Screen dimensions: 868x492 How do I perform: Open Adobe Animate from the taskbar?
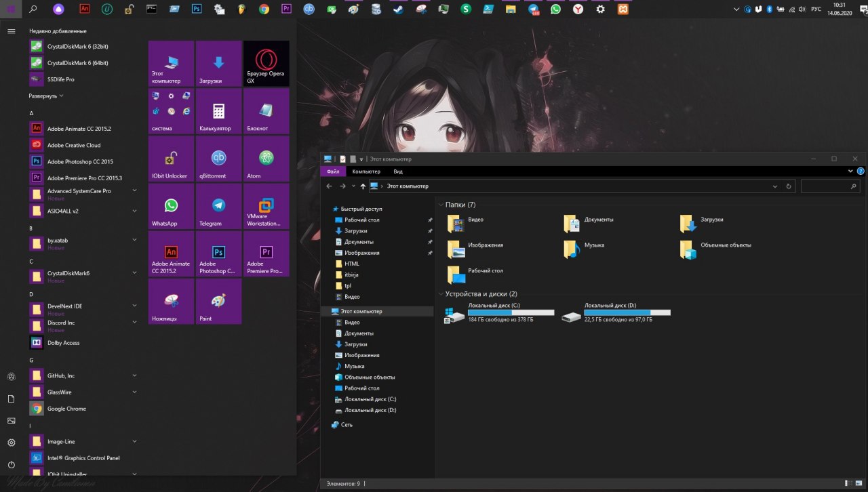coord(84,9)
